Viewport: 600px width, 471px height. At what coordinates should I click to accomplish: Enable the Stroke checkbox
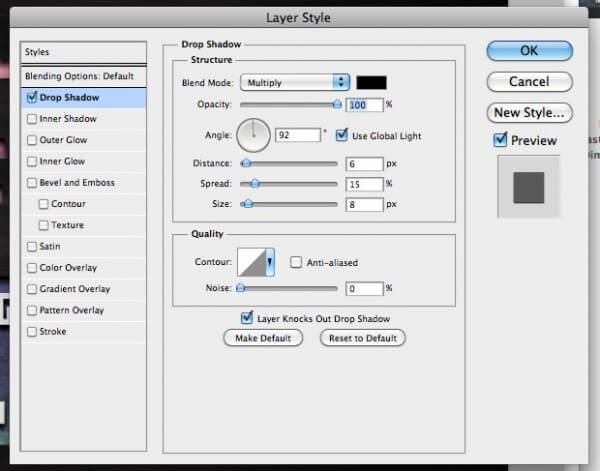pyautogui.click(x=32, y=331)
